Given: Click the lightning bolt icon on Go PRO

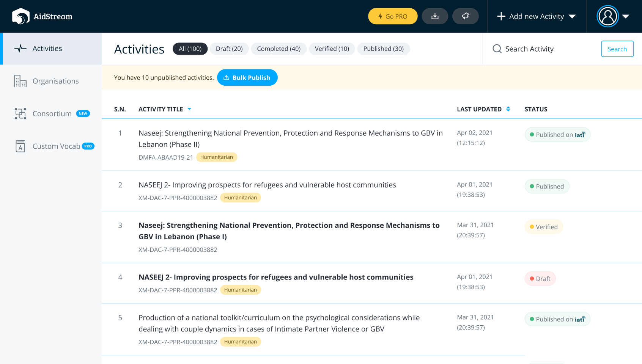Looking at the screenshot, I should 380,16.
